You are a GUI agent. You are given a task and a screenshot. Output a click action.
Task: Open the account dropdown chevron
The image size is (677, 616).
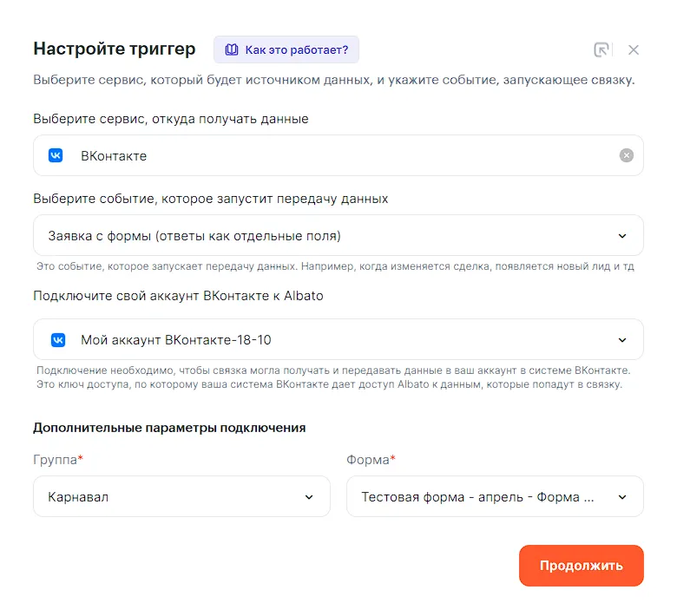tap(622, 339)
